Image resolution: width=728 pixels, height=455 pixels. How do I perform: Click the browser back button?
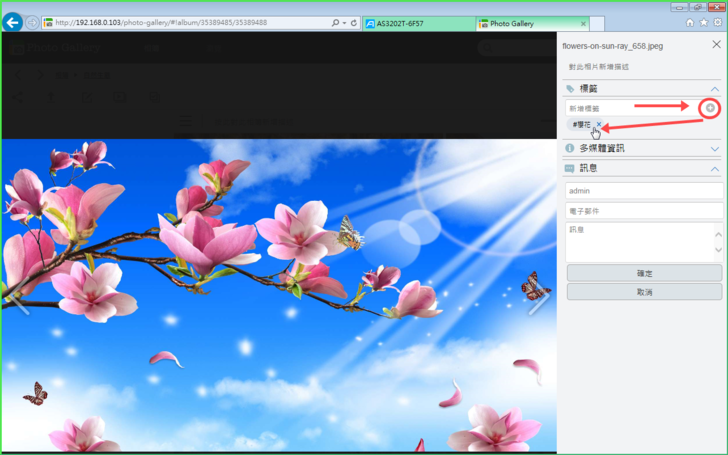coord(13,22)
